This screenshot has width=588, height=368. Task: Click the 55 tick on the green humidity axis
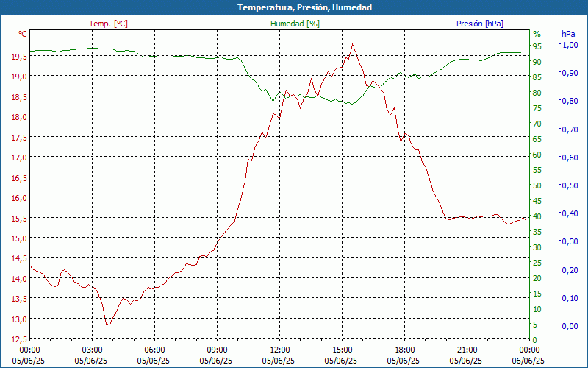[537, 171]
